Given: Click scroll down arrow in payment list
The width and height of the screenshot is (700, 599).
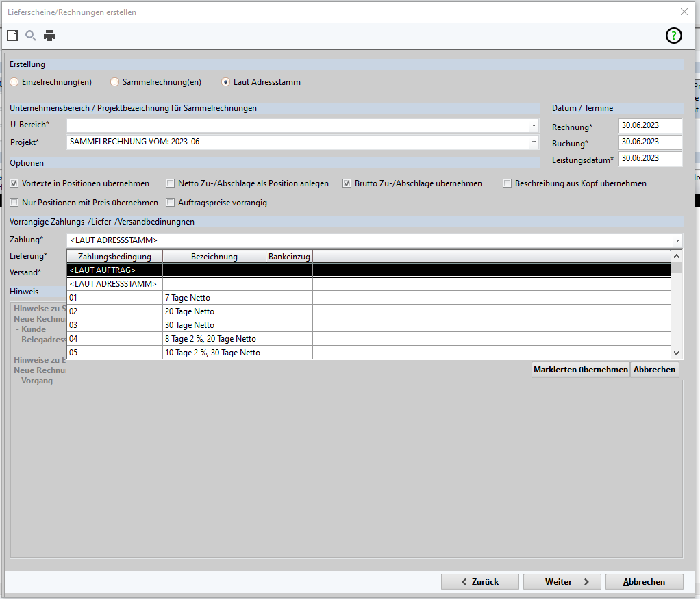Looking at the screenshot, I should coord(677,353).
